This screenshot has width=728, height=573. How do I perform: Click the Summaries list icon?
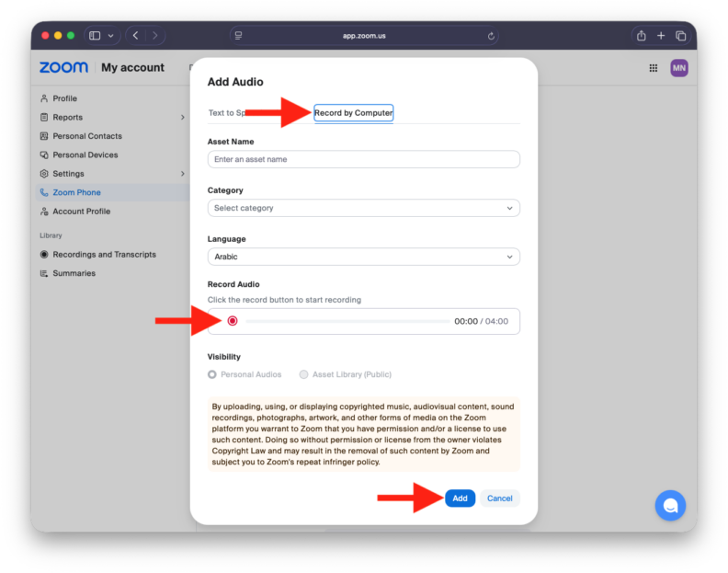(x=44, y=273)
